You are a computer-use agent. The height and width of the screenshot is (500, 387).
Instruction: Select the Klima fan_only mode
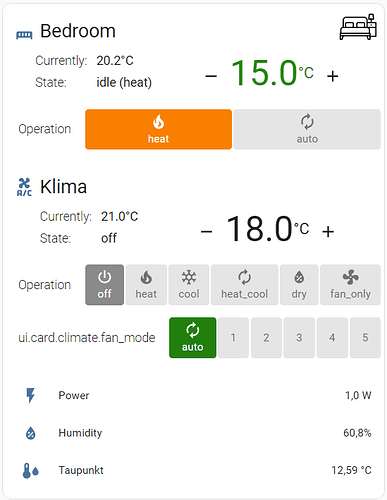(350, 285)
